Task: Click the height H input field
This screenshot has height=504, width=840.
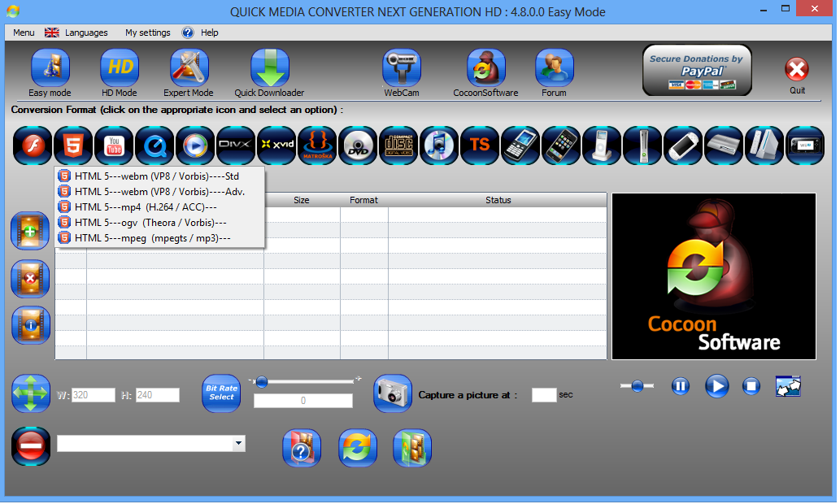Action: [x=158, y=395]
